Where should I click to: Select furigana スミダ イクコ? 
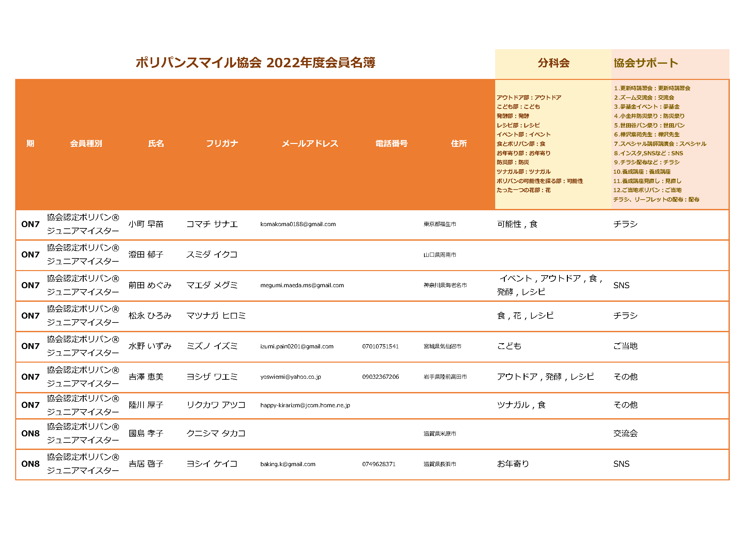point(212,255)
